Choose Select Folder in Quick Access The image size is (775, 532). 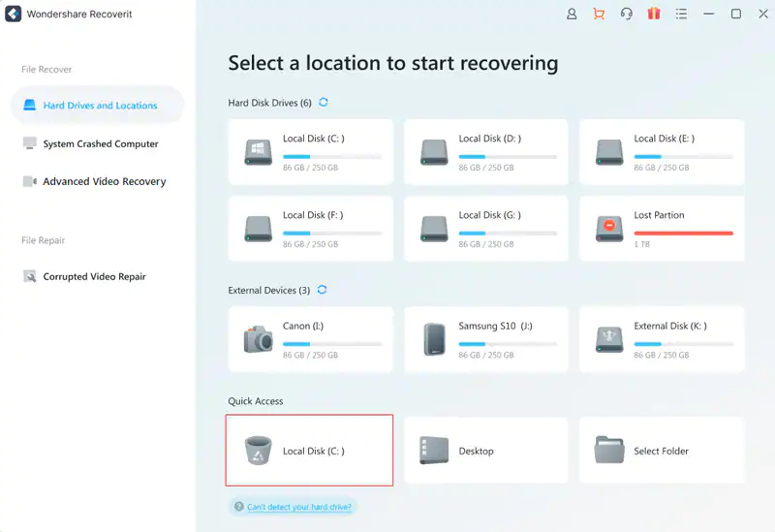pyautogui.click(x=662, y=451)
